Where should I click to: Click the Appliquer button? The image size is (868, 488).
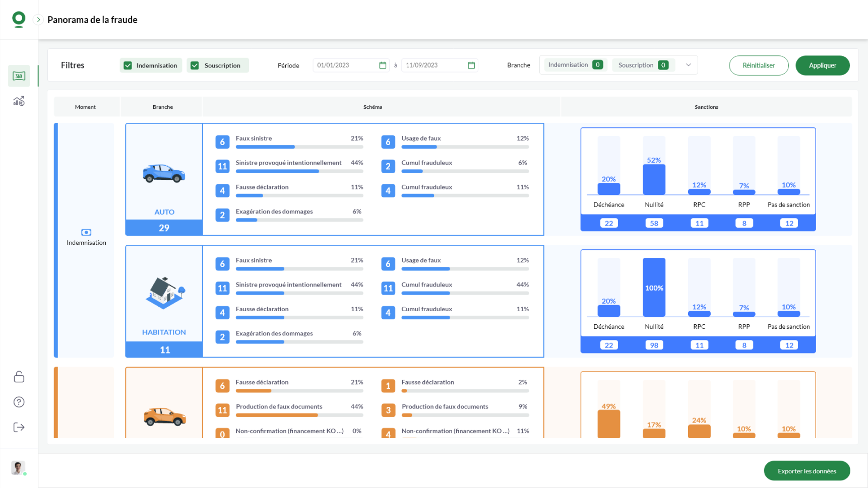[822, 65]
